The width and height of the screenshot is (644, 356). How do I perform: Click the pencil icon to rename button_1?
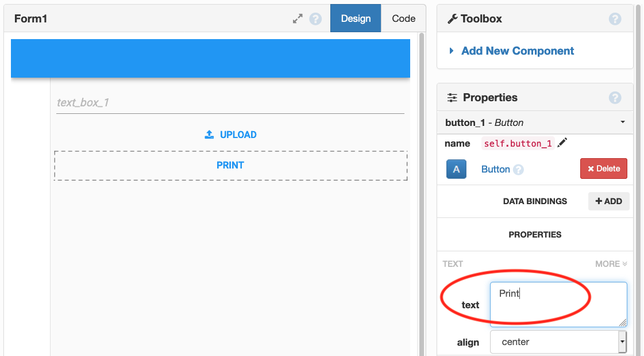click(x=562, y=143)
